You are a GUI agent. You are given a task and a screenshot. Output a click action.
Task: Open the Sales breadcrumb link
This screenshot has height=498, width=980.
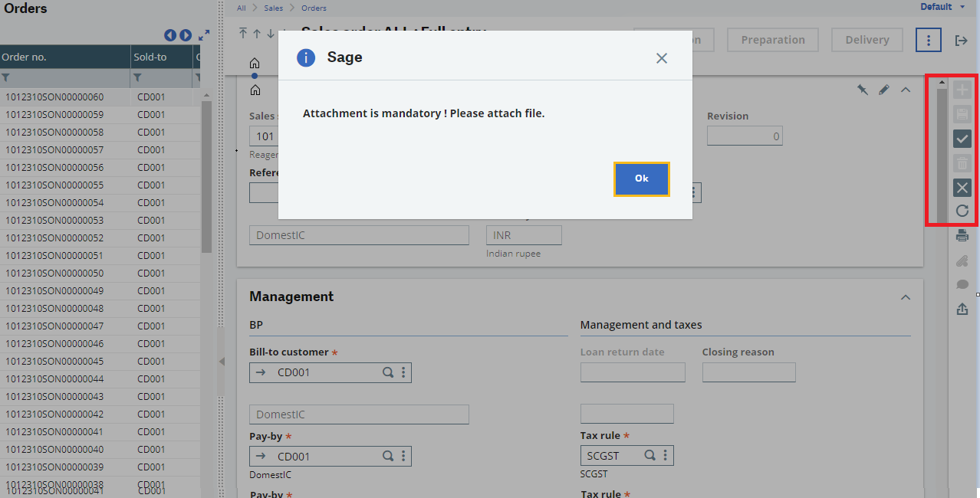(273, 7)
